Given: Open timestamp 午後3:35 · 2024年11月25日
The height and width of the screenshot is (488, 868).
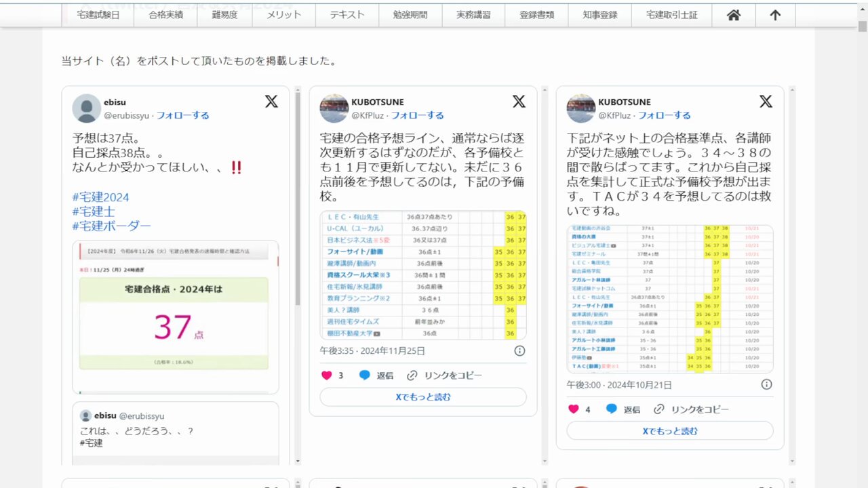Looking at the screenshot, I should click(x=372, y=351).
